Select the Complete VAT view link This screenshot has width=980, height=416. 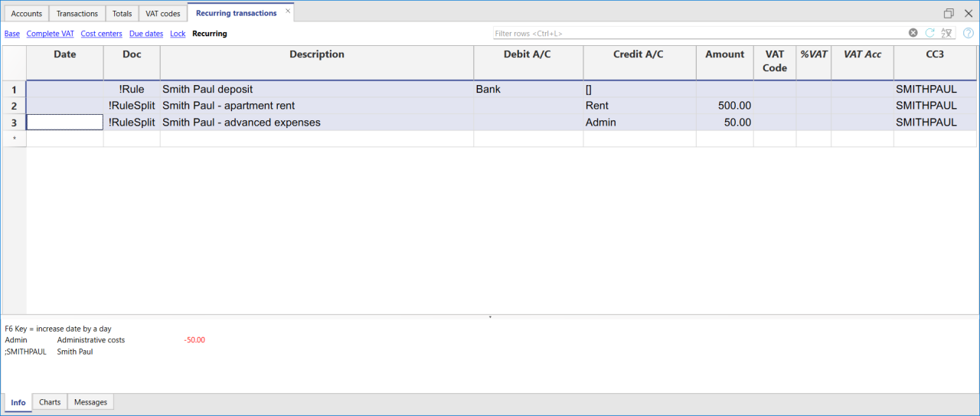[x=50, y=34]
